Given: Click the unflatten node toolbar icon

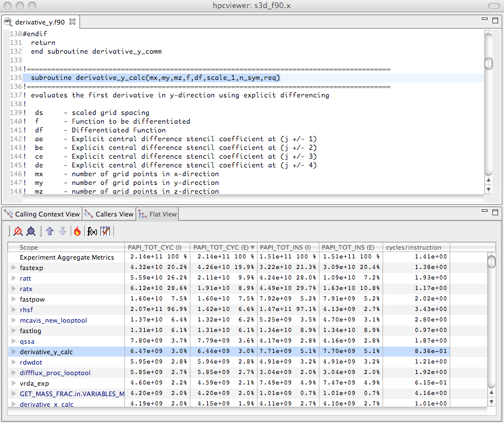Looking at the screenshot, I should click(31, 232).
